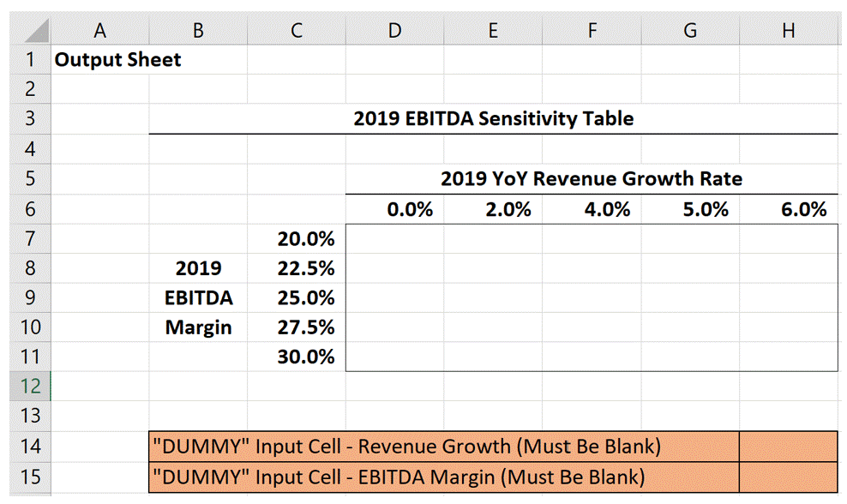
Task: Select row header 1
Action: coord(30,59)
